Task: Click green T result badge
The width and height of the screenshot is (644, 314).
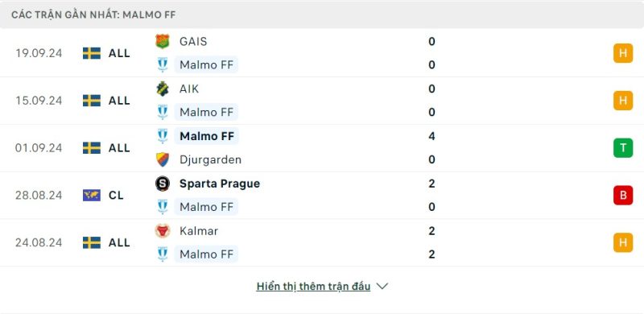Action: click(623, 148)
